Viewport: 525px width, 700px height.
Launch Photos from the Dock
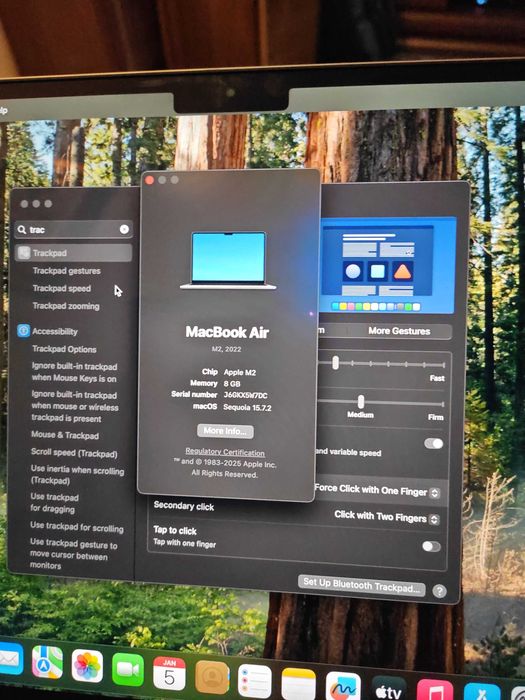point(87,666)
